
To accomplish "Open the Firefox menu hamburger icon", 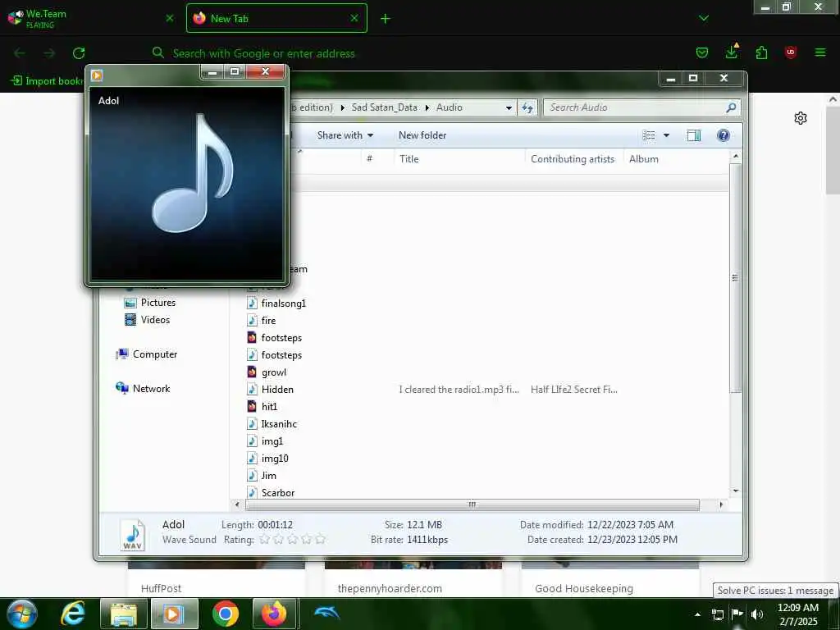I will pos(819,52).
